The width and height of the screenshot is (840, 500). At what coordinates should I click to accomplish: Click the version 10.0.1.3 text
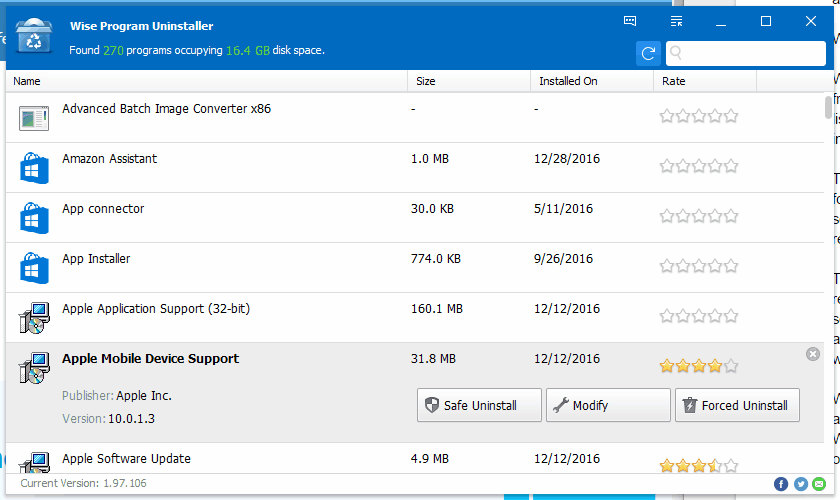point(131,419)
